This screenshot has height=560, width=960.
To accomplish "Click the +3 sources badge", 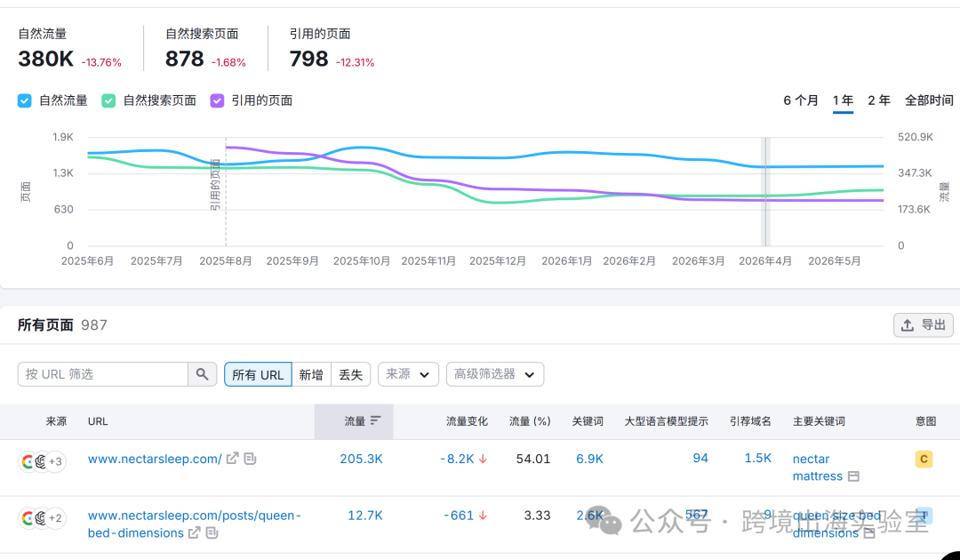I will [55, 461].
